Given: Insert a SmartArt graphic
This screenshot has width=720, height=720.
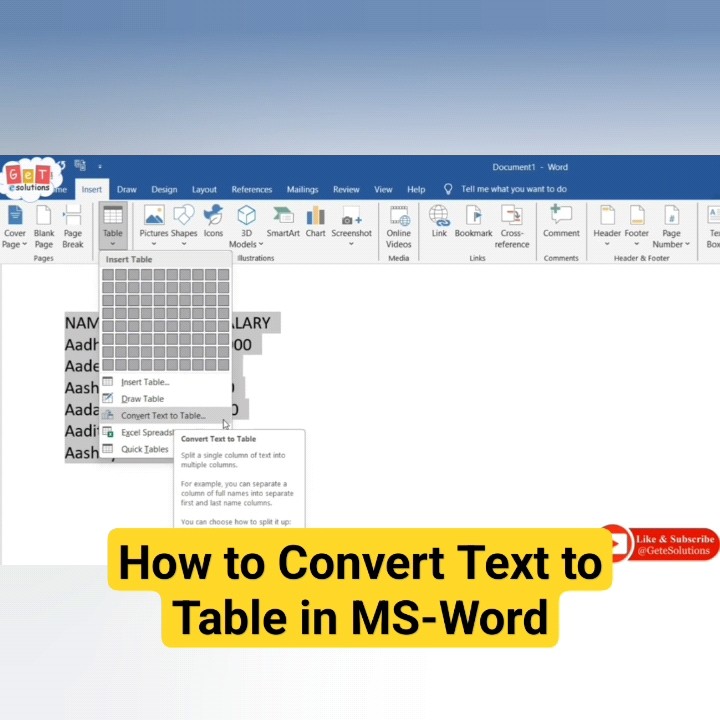Looking at the screenshot, I should pos(283,222).
